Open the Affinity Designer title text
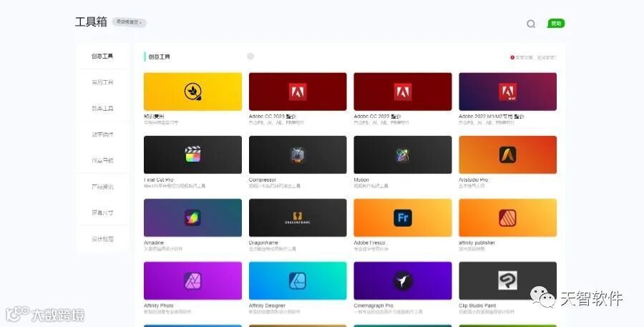Viewport: 644px width, 327px height. pos(267,306)
